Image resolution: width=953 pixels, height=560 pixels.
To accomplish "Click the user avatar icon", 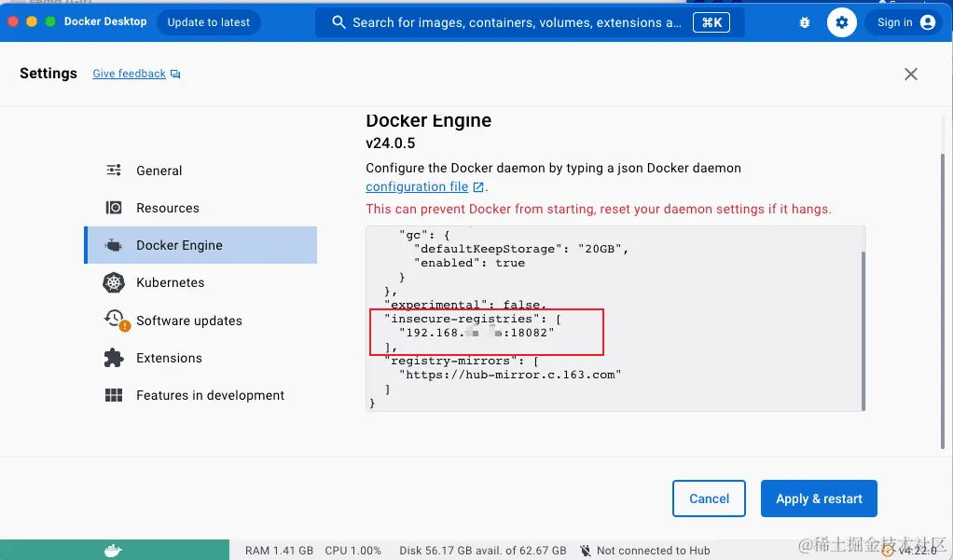I will coord(928,22).
